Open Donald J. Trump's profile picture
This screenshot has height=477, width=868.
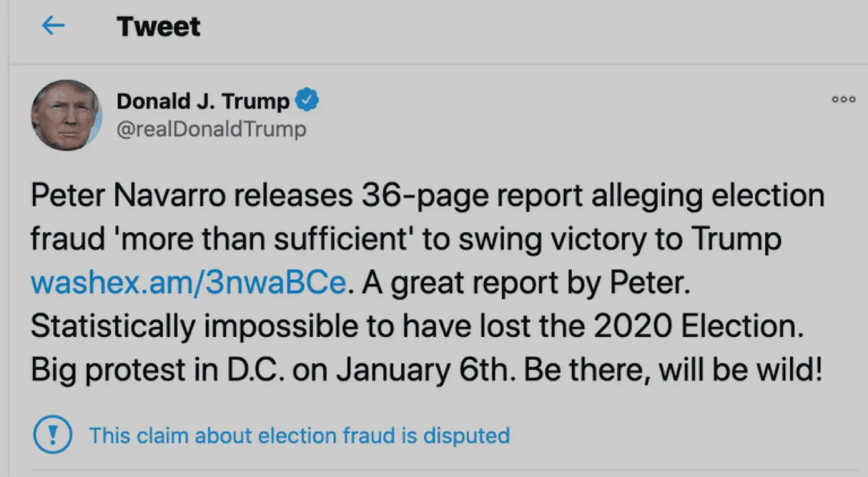coord(66,115)
